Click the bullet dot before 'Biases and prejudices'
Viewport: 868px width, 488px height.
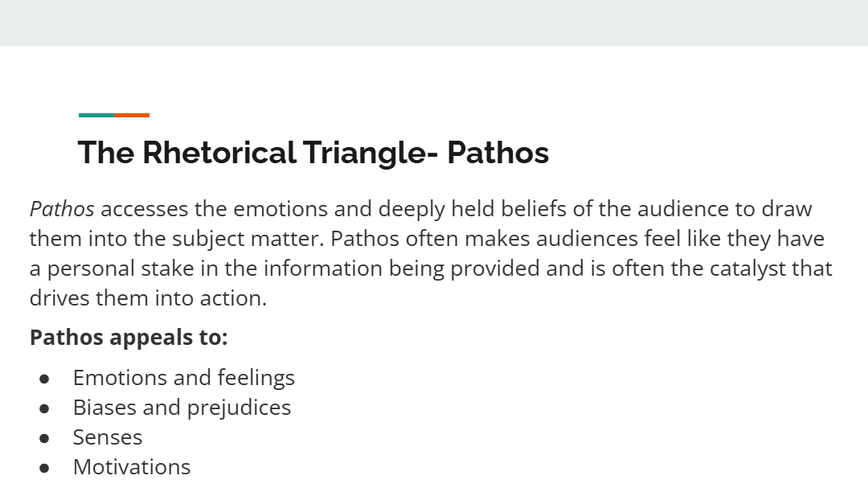click(44, 408)
